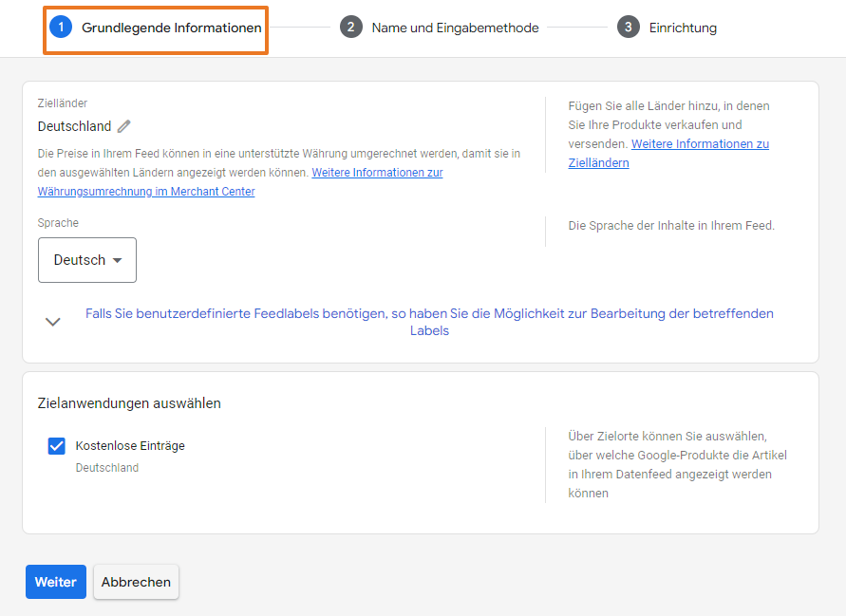Screen dimensions: 846x616
Task: Click 'Die Sprache der Inhalte' help text
Action: [x=671, y=226]
